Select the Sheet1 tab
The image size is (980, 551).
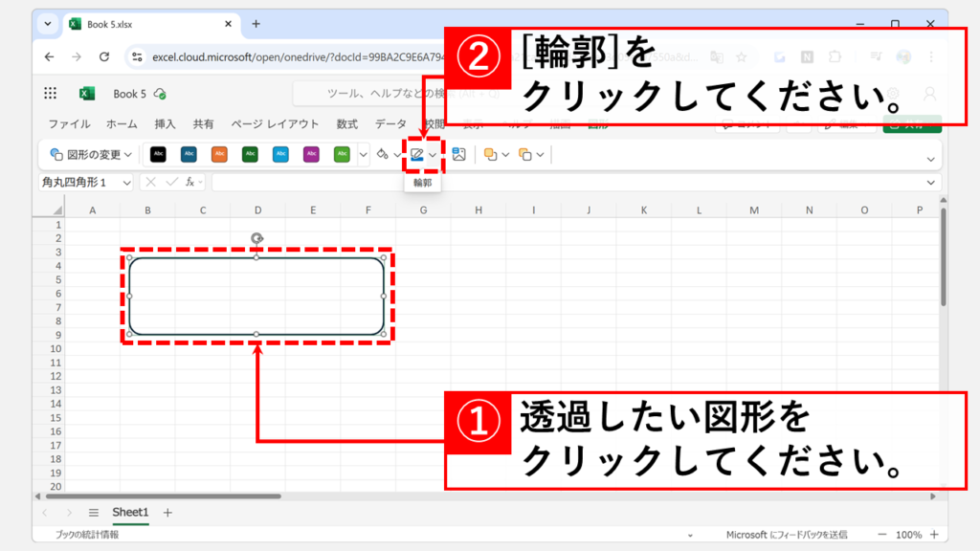[x=130, y=513]
